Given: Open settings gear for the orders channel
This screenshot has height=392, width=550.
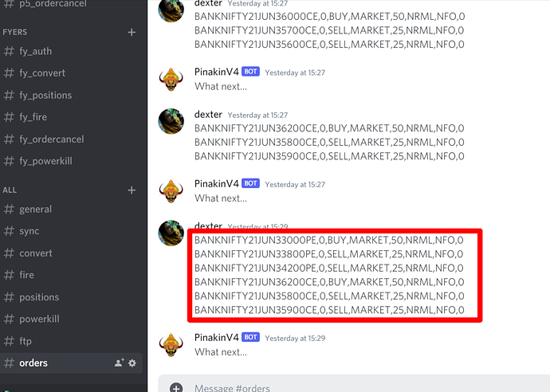Looking at the screenshot, I should 132,363.
